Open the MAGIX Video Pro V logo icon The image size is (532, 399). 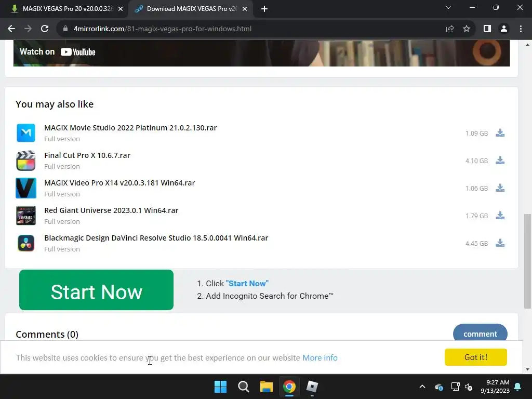coord(26,188)
